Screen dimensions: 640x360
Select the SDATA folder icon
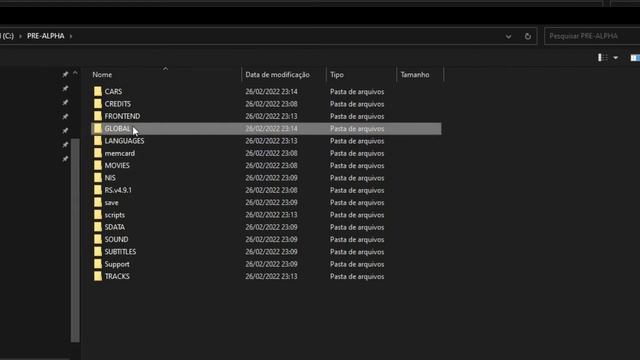[x=98, y=227]
